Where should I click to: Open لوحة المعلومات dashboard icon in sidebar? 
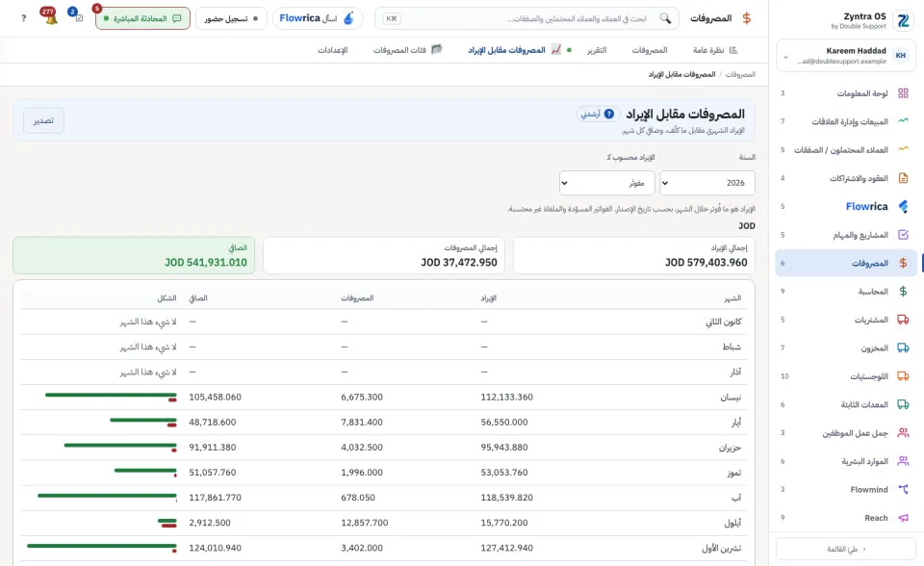[903, 93]
